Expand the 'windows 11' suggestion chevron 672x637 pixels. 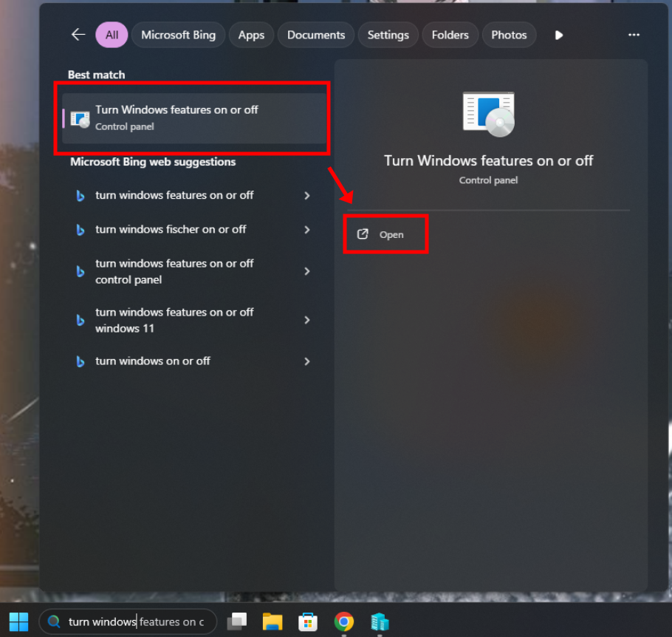tap(307, 320)
